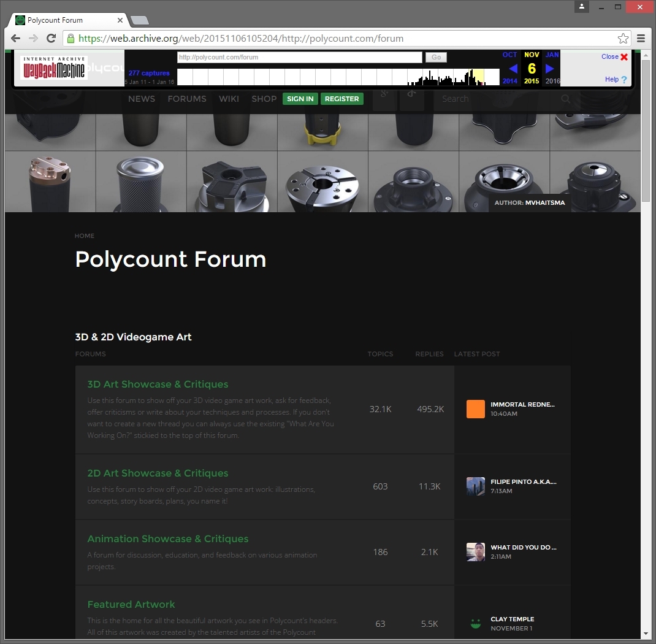This screenshot has height=644, width=656.
Task: Open latest post IMMORTAL REDNE...
Action: click(522, 405)
